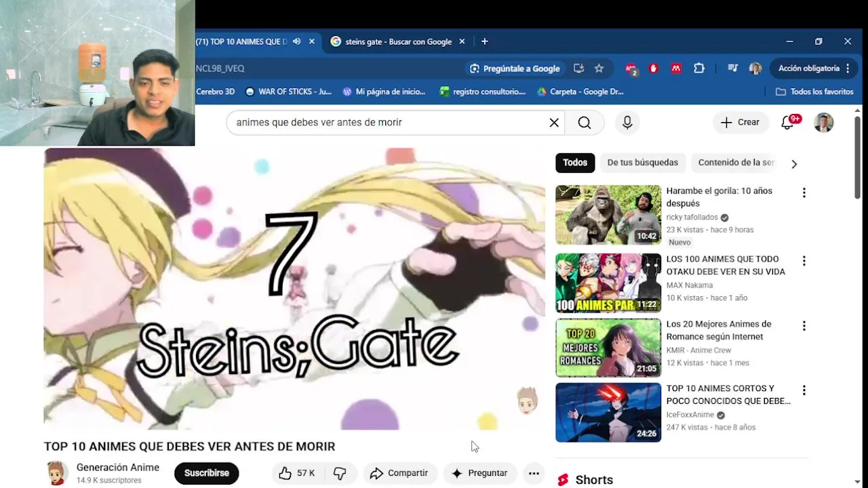Image resolution: width=868 pixels, height=488 pixels.
Task: Click Acción obligatoria button
Action: pos(814,68)
